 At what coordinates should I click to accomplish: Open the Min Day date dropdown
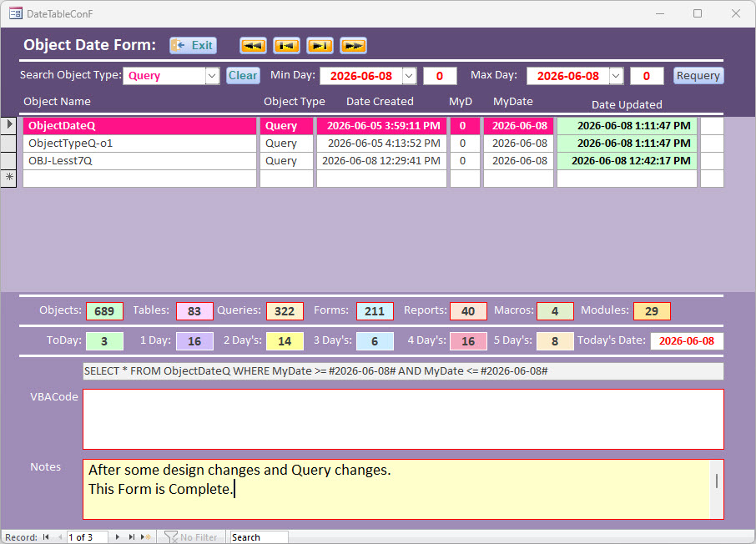410,76
